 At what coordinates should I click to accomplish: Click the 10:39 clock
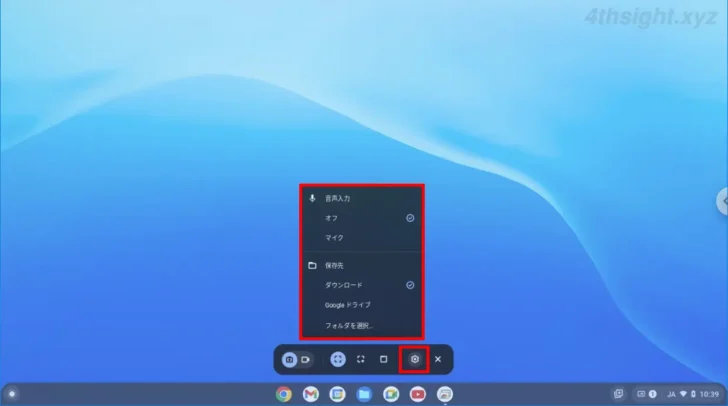[709, 394]
